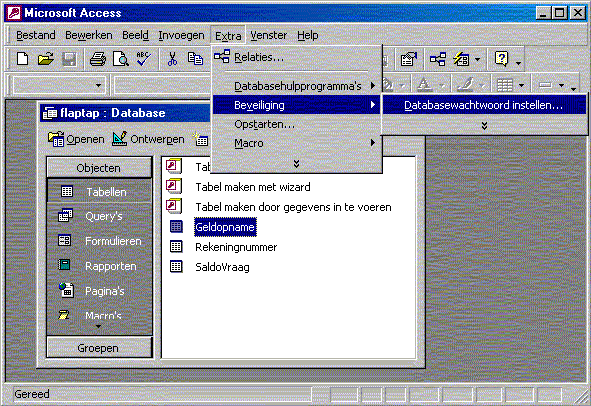The width and height of the screenshot is (591, 406).
Task: Select the SaldoVraag table name
Action: click(222, 267)
